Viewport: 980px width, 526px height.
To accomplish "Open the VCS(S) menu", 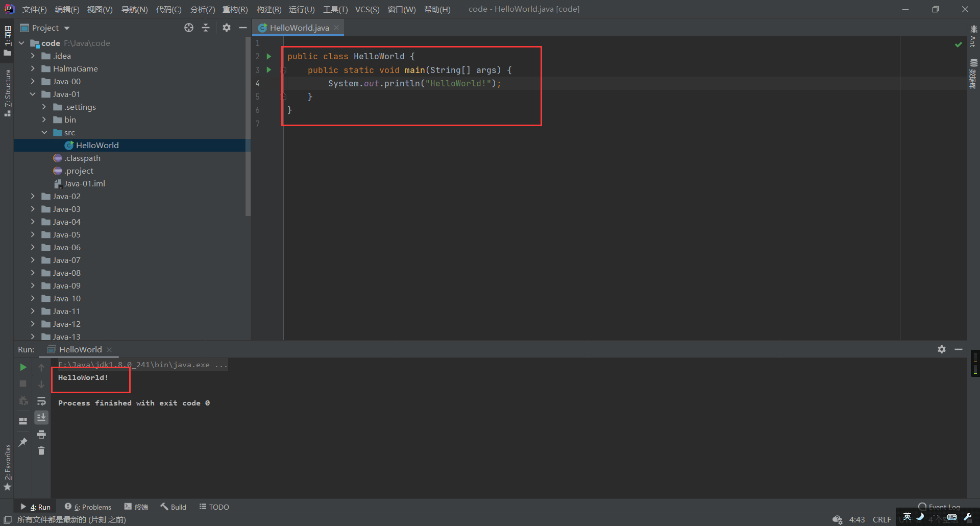I will [367, 9].
